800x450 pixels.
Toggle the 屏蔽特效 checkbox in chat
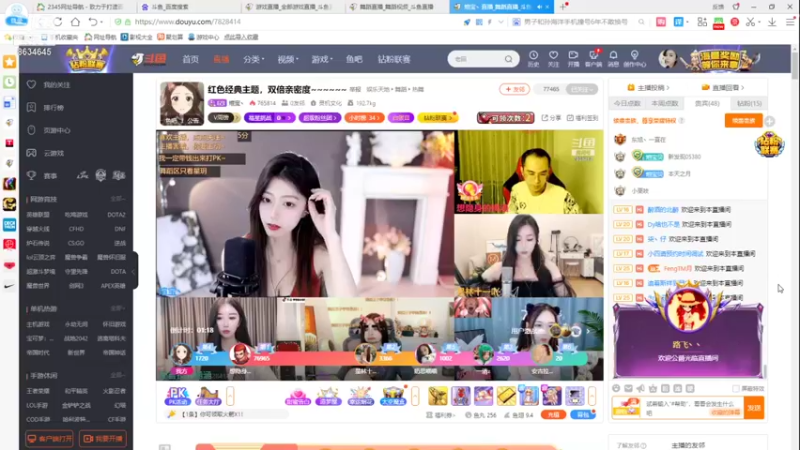(x=736, y=389)
